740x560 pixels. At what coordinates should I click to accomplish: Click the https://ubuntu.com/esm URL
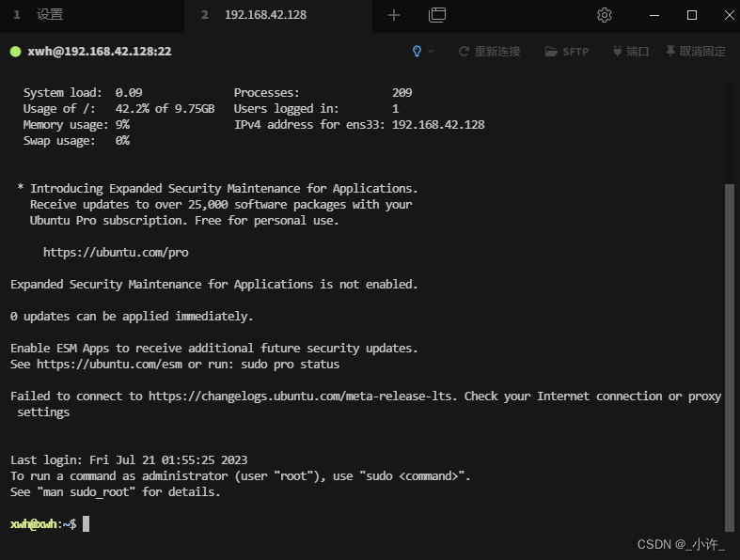coord(109,365)
